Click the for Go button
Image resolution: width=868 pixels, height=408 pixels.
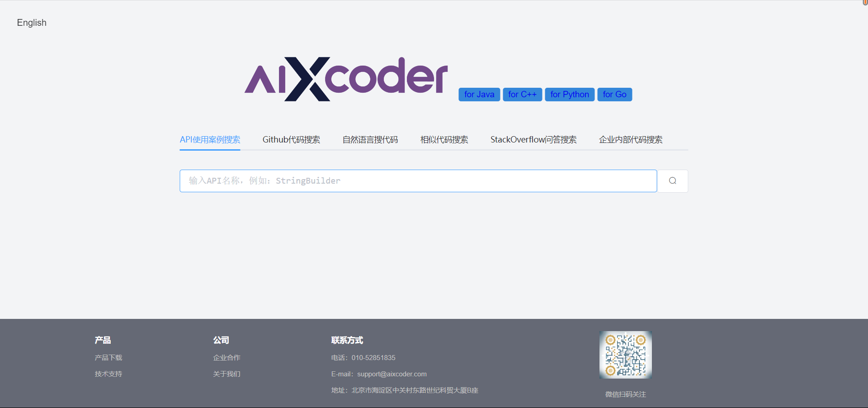pyautogui.click(x=615, y=95)
